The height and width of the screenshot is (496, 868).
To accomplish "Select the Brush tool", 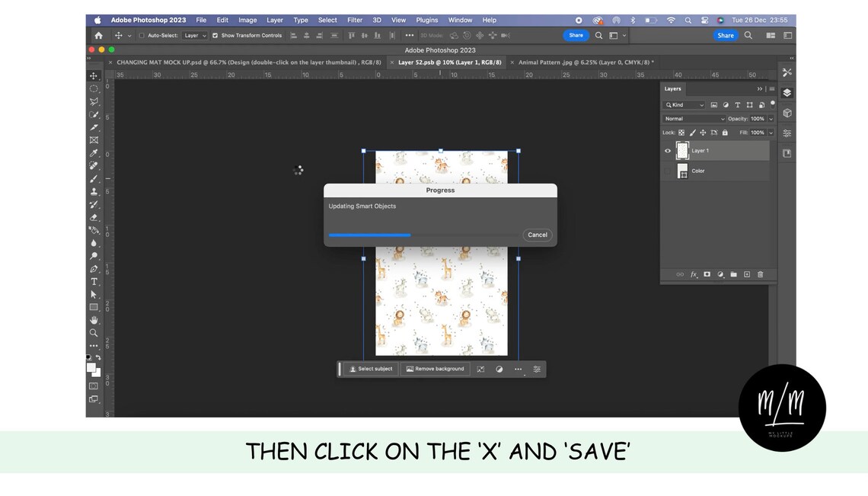I will point(94,179).
